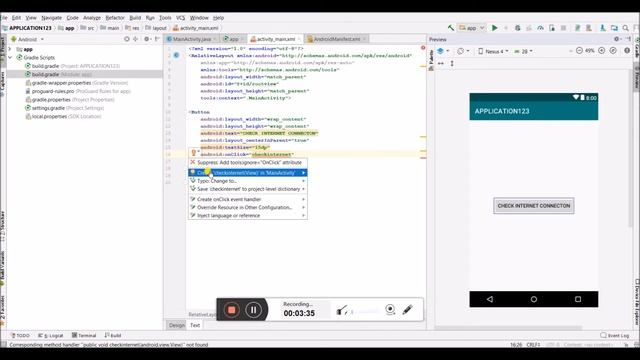Select Override Resource in Other Configuration
640x360 pixels.
pyautogui.click(x=248, y=207)
